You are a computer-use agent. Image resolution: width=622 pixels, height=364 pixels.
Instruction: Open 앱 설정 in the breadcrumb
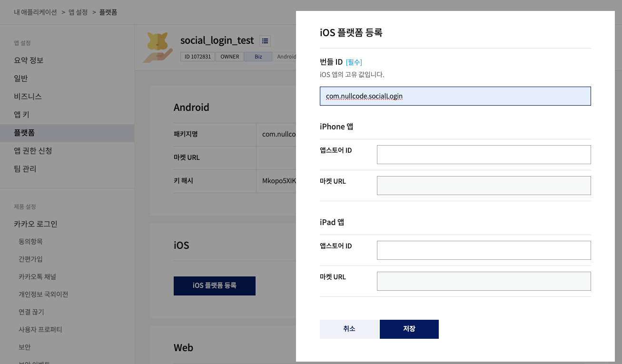point(78,12)
